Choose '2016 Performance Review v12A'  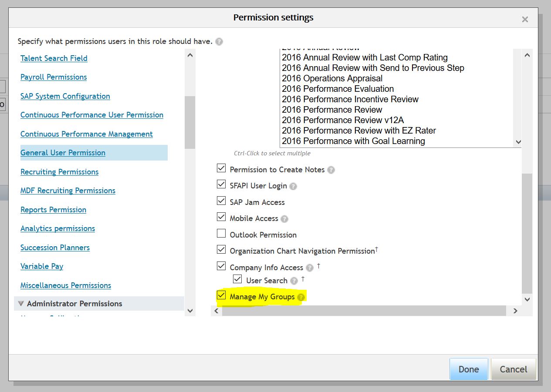pos(343,120)
